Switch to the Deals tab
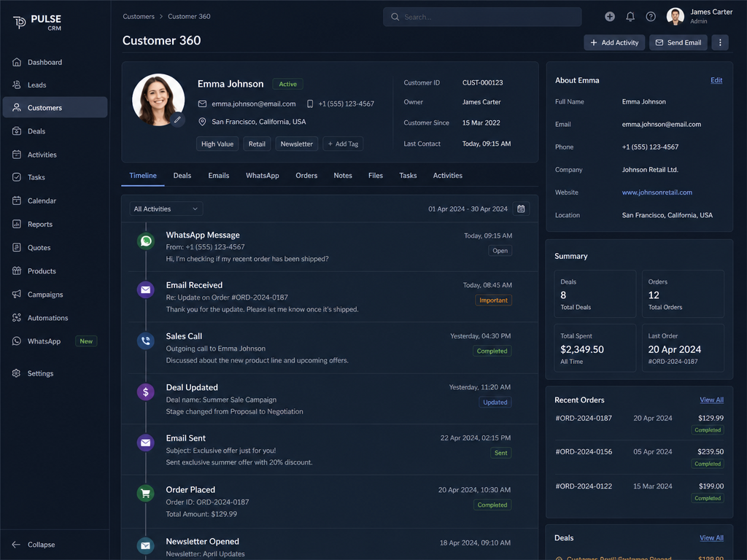This screenshot has width=747, height=560. point(182,175)
